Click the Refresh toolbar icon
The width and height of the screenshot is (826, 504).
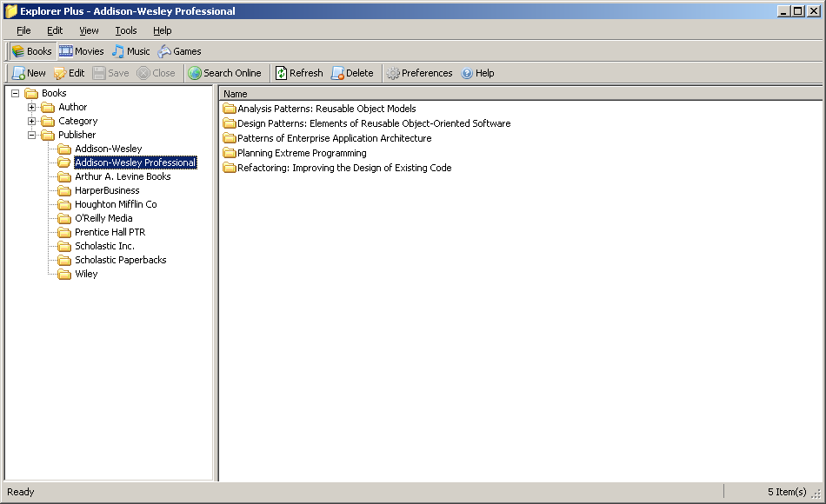pos(282,73)
